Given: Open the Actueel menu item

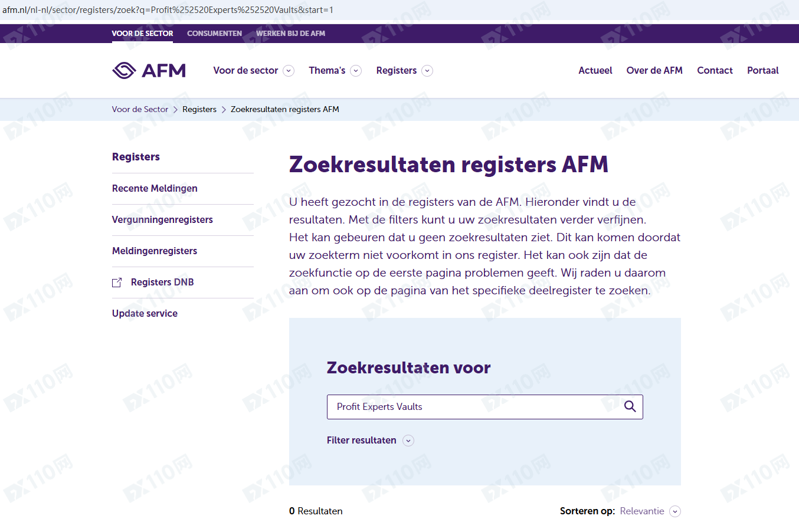Looking at the screenshot, I should tap(595, 71).
